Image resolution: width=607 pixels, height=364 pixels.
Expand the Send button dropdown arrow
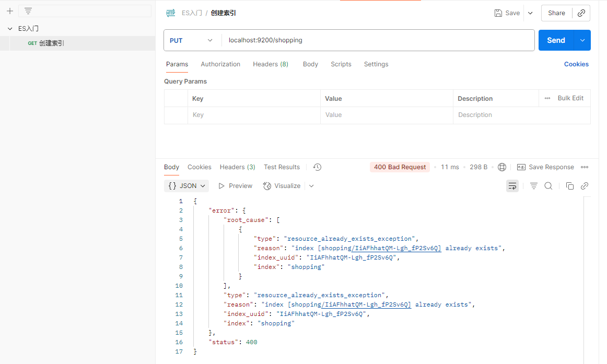pyautogui.click(x=582, y=40)
